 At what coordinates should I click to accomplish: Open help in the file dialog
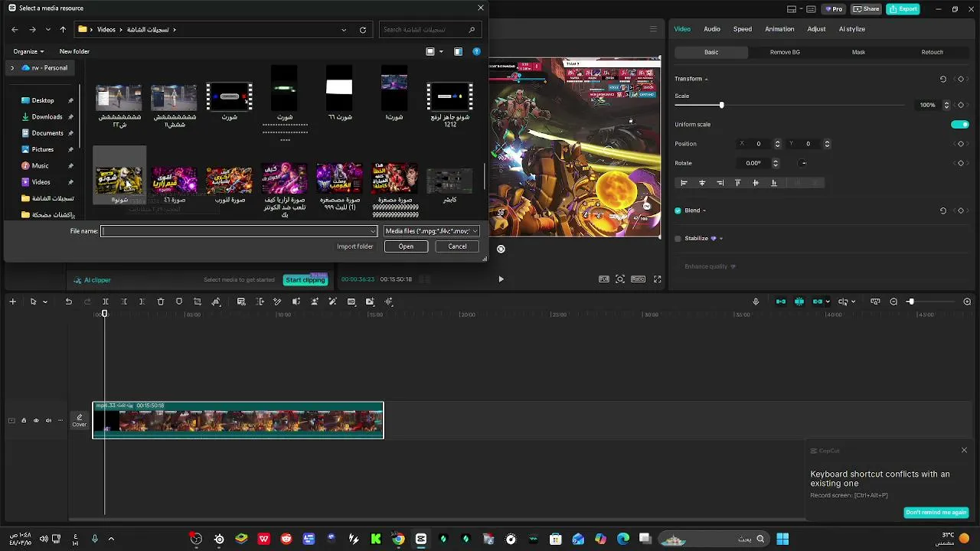click(x=476, y=51)
